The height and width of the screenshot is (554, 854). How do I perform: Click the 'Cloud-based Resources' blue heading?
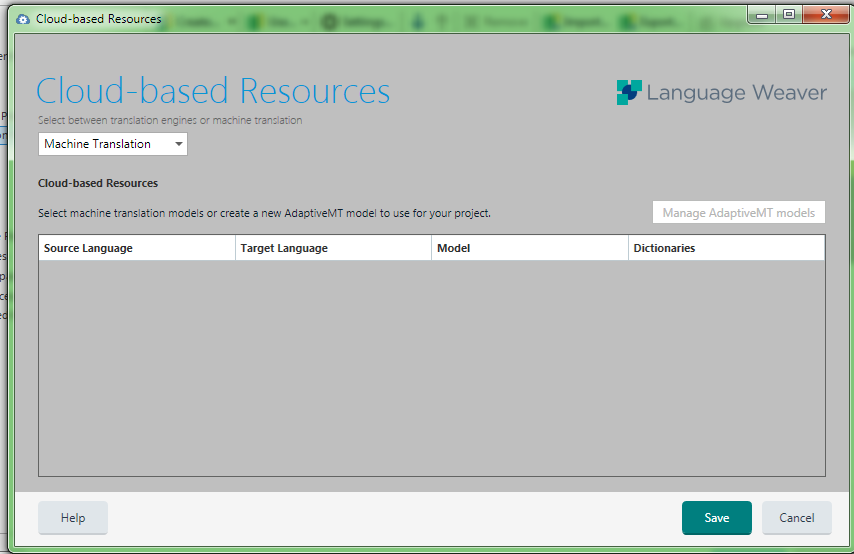[x=213, y=90]
